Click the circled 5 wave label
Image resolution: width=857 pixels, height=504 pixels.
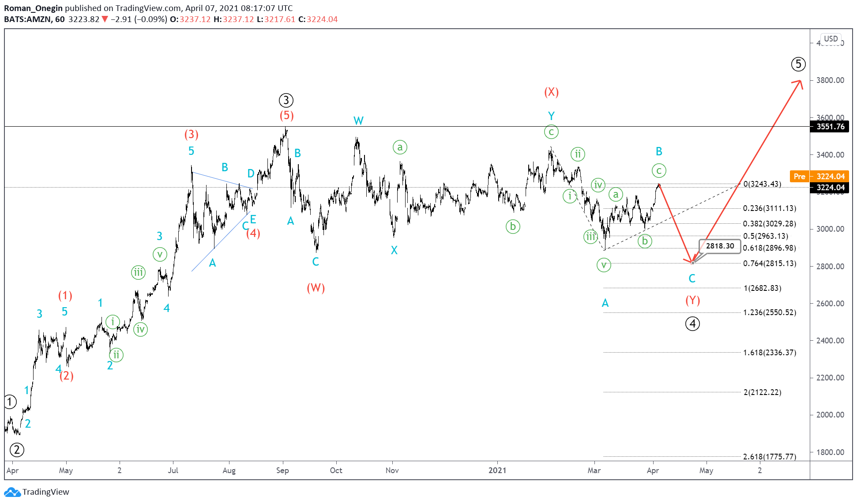[798, 64]
